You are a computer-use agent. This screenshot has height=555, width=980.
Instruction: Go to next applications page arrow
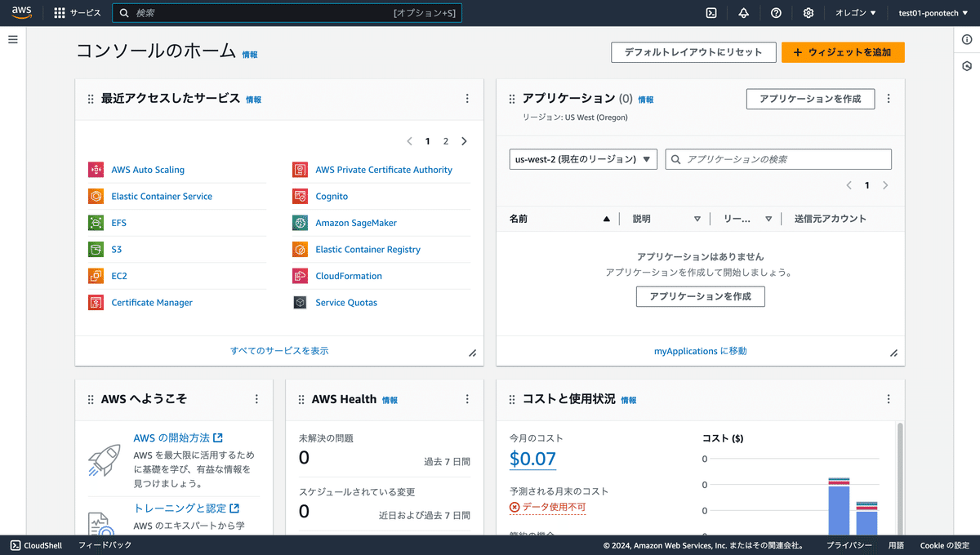click(x=885, y=185)
